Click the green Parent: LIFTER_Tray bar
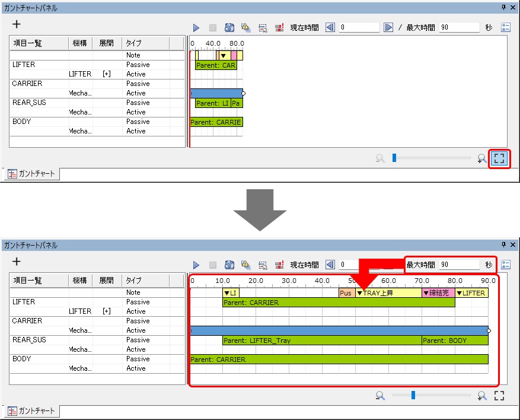 (x=322, y=341)
